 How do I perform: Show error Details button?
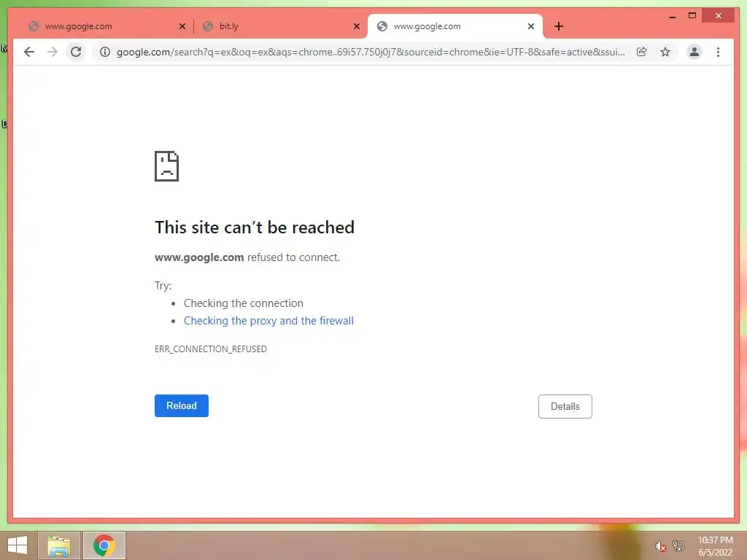point(565,407)
